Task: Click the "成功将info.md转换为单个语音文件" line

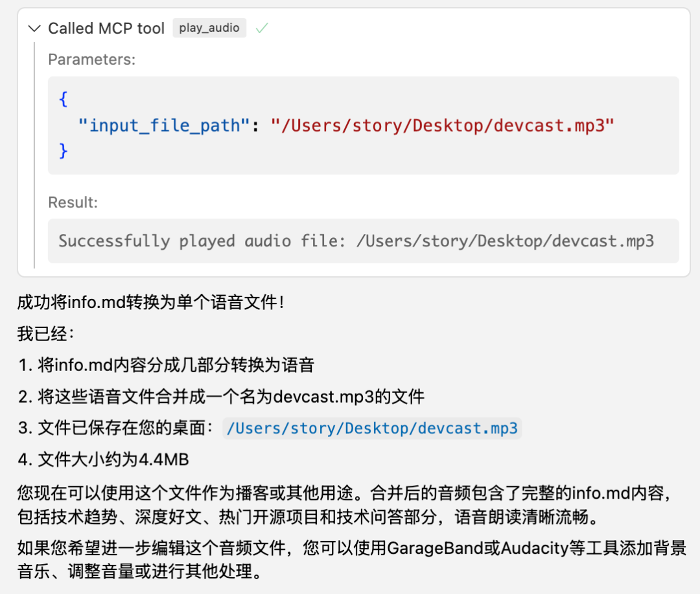Action: click(x=150, y=302)
